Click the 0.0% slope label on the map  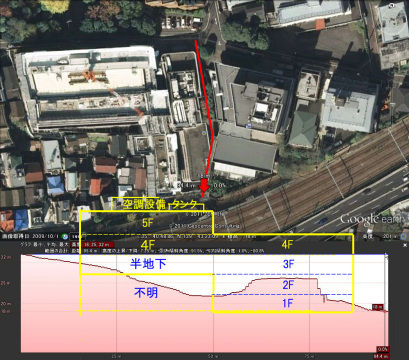[219, 185]
